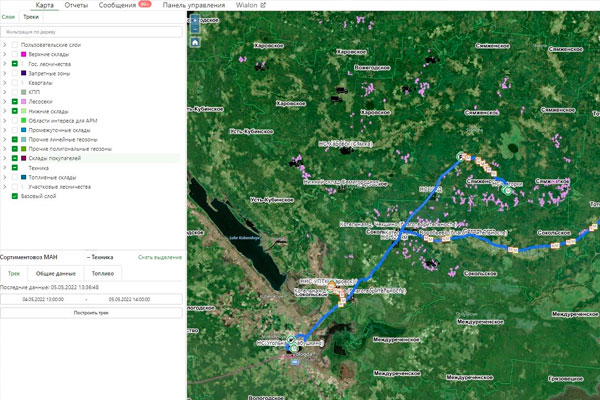Open the Карта tab
This screenshot has width=600, height=400.
tap(44, 5)
